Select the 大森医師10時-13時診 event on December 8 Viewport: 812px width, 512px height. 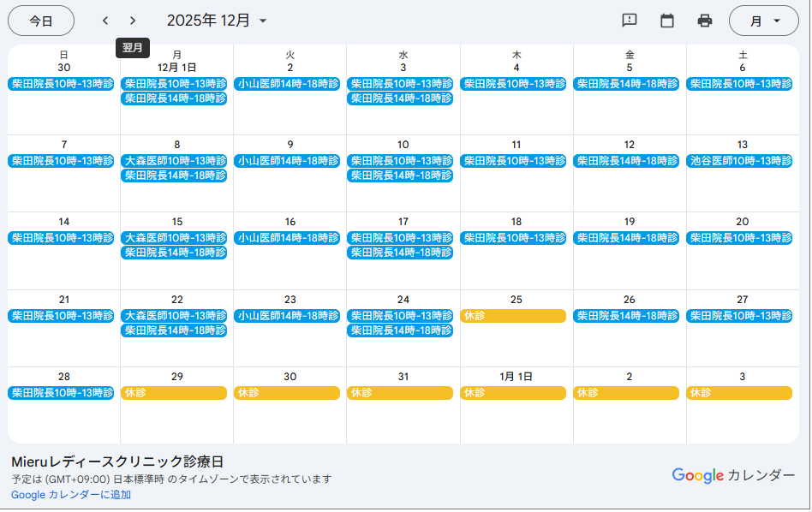[x=175, y=160]
